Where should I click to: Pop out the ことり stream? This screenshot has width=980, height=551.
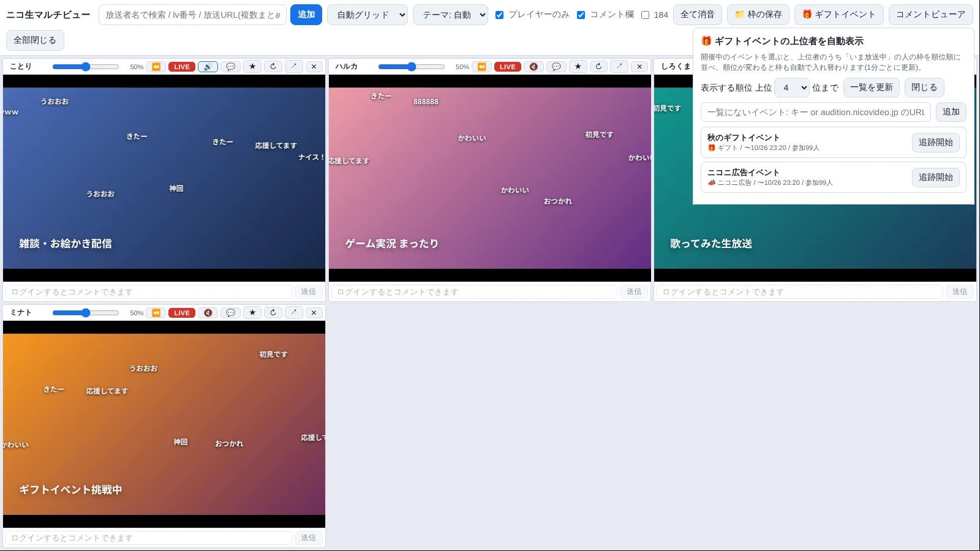click(294, 67)
